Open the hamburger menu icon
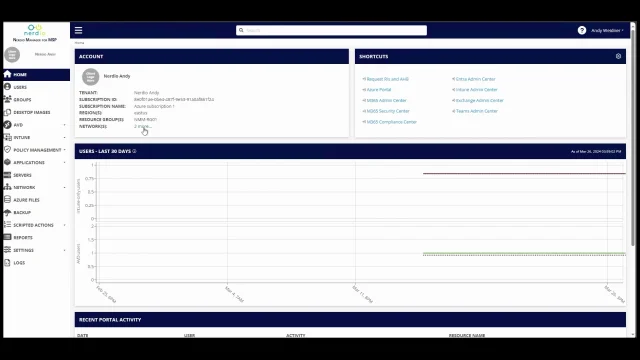This screenshot has height=360, width=640. click(78, 30)
